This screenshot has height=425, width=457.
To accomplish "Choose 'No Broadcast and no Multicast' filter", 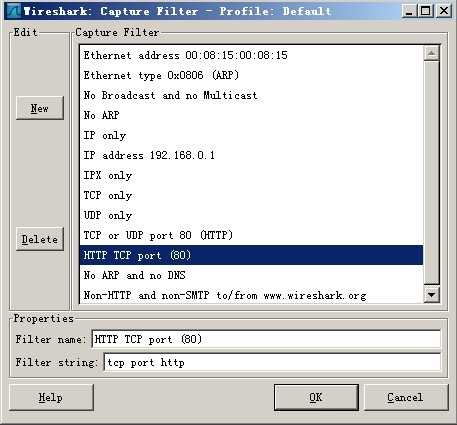I will 251,95.
